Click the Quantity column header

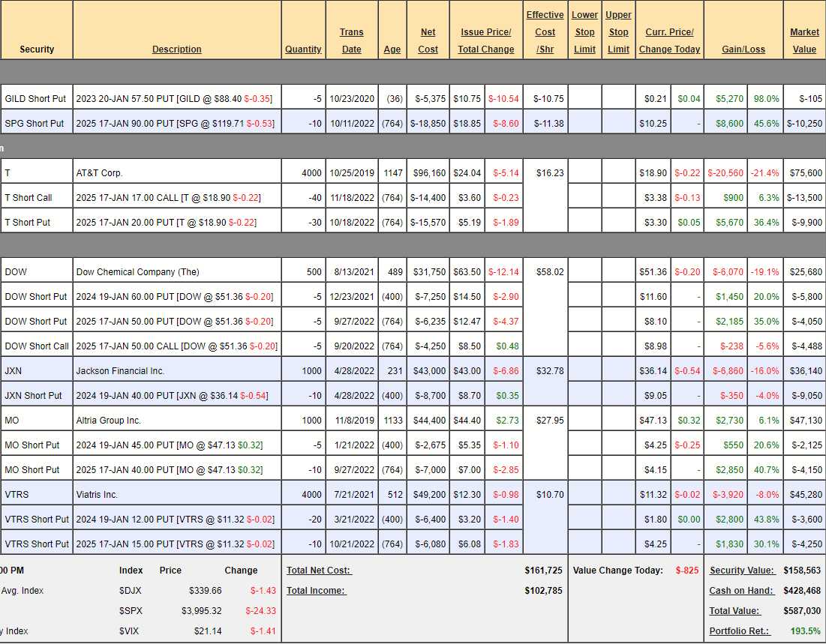tap(303, 49)
